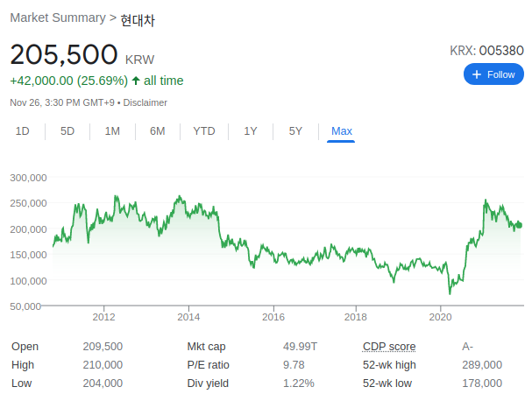
Task: Switch to the 6M range tab
Action: pos(158,130)
